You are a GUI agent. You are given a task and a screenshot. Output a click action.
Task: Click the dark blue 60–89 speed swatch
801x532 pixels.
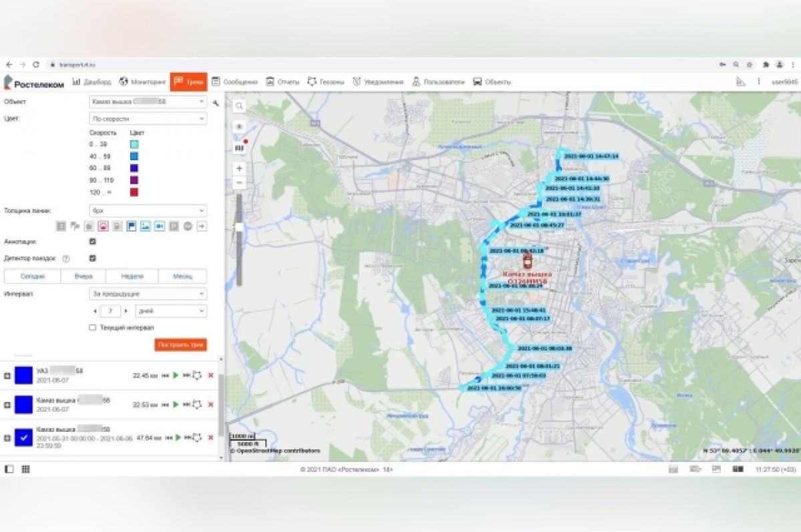[134, 168]
